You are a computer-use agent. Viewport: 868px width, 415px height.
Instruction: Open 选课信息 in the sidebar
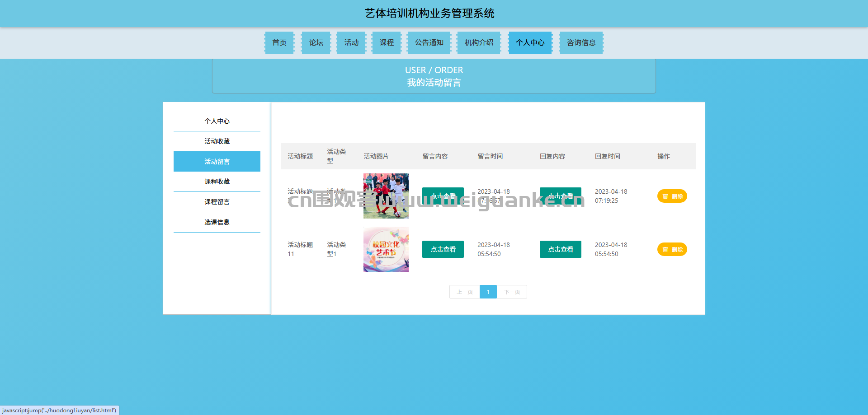click(x=217, y=222)
